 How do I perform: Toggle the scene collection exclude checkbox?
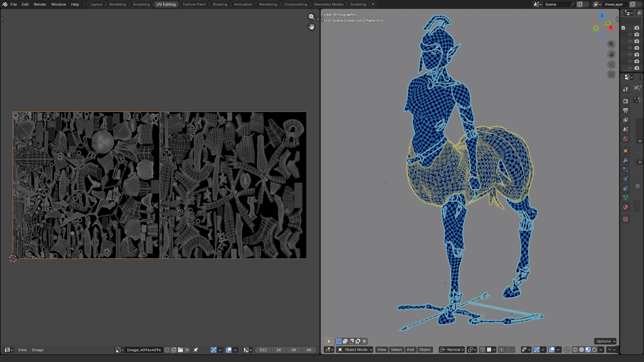point(623,28)
